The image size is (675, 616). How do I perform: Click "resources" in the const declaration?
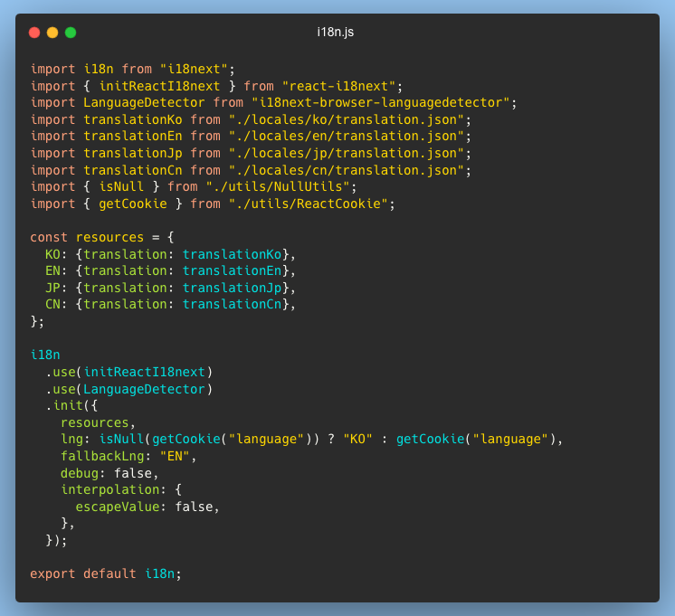point(109,238)
